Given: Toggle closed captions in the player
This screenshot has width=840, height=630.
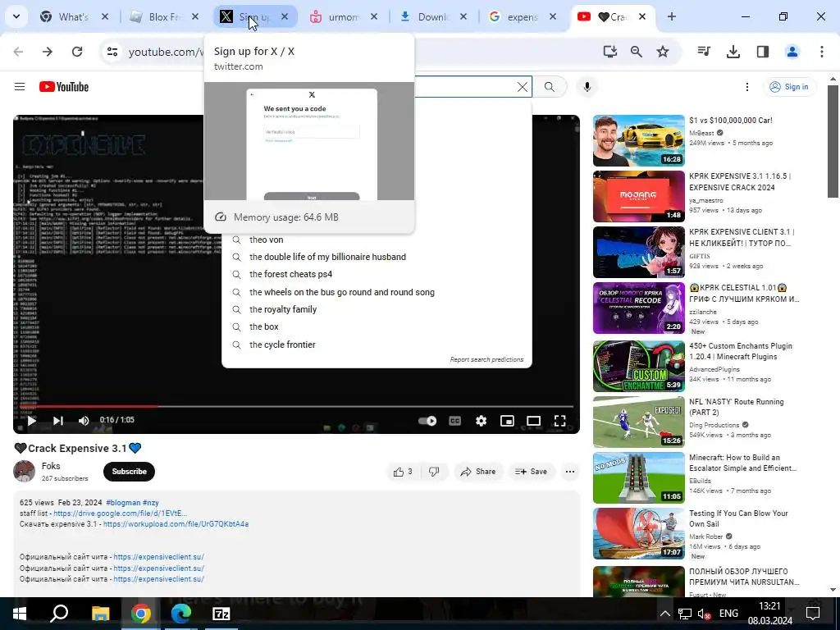Looking at the screenshot, I should [x=454, y=421].
